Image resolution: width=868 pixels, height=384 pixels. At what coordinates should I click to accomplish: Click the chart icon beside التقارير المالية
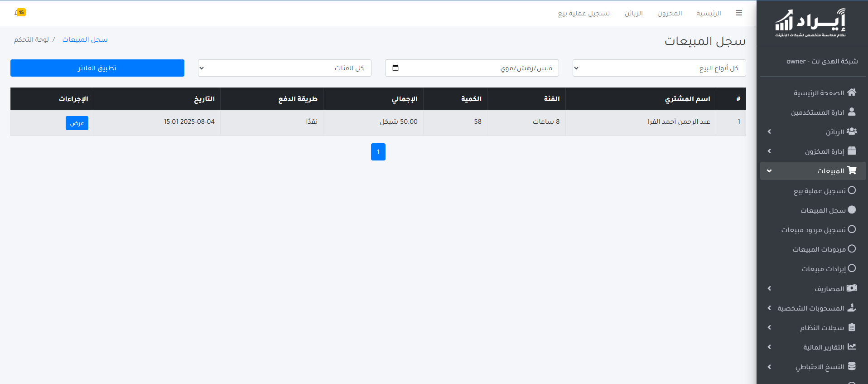(852, 347)
